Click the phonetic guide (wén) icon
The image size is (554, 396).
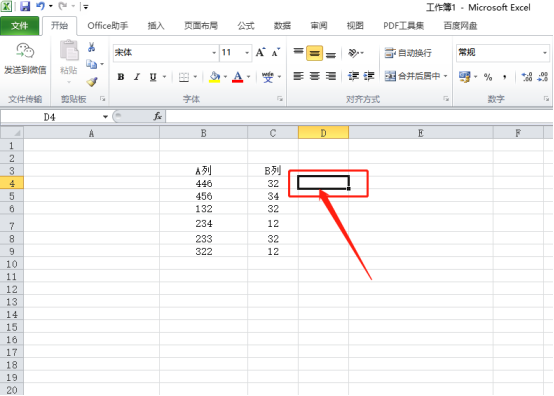(x=267, y=77)
